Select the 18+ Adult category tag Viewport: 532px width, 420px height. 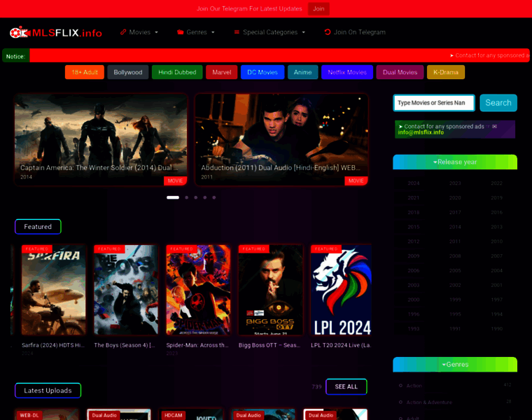tap(85, 72)
